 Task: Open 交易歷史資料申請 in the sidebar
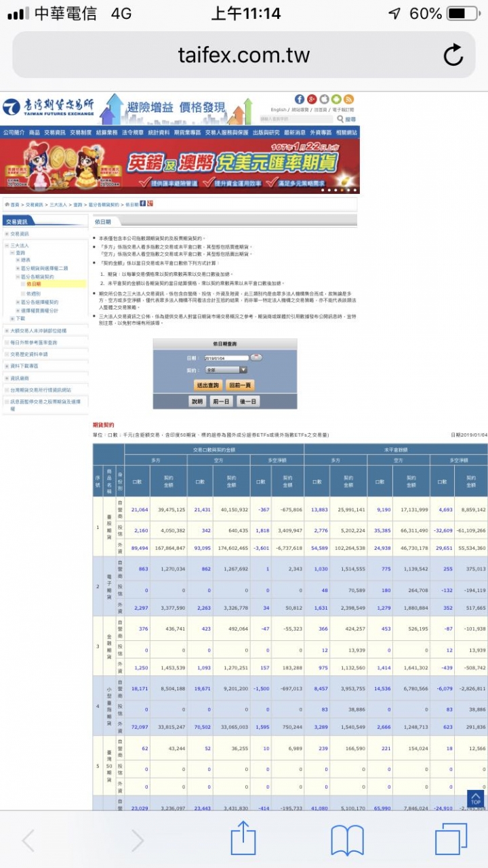pos(29,355)
